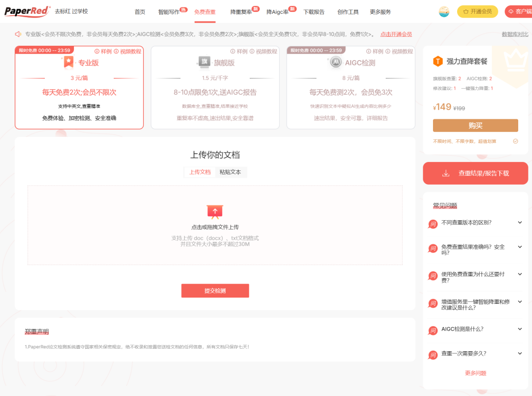
Task: Click the download icon on 查重结果 button
Action: click(446, 173)
